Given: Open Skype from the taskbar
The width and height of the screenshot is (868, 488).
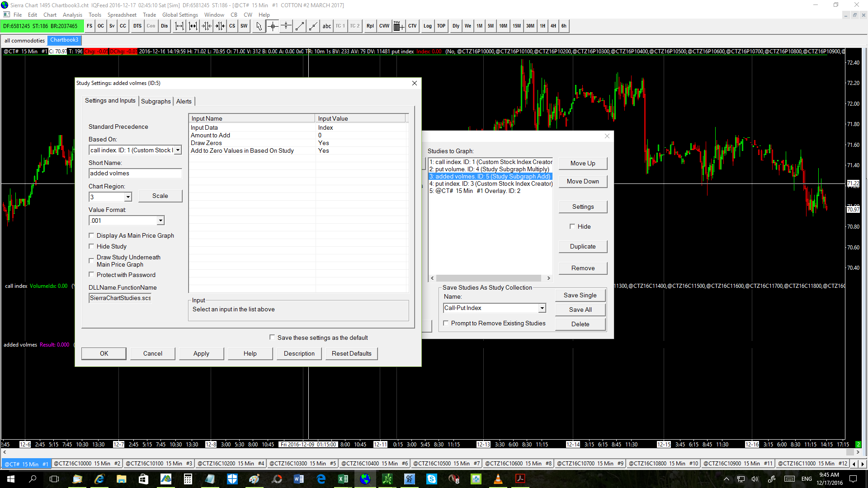Looking at the screenshot, I should (432, 479).
